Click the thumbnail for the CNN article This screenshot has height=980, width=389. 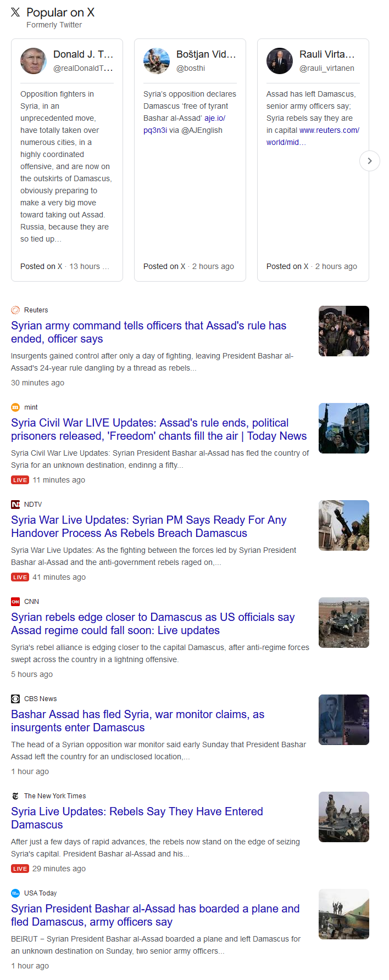pyautogui.click(x=343, y=623)
